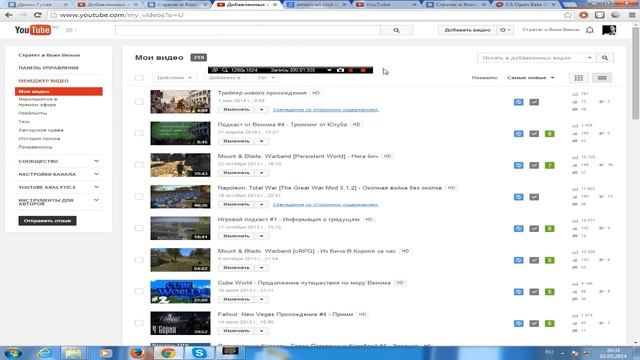
Task: Open ПАНЕЛЬ УПРАВЛЕНИЯ in sidebar
Action: tap(49, 68)
